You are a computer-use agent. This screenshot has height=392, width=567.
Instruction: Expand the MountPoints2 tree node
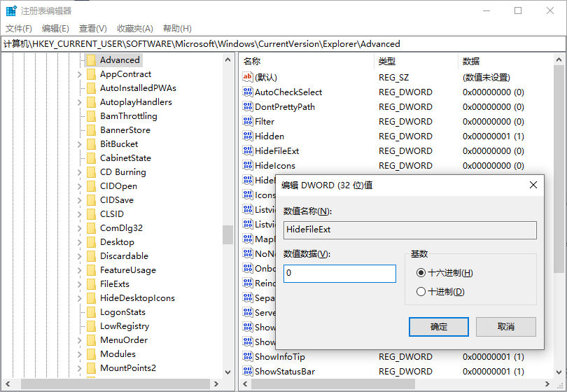point(80,368)
